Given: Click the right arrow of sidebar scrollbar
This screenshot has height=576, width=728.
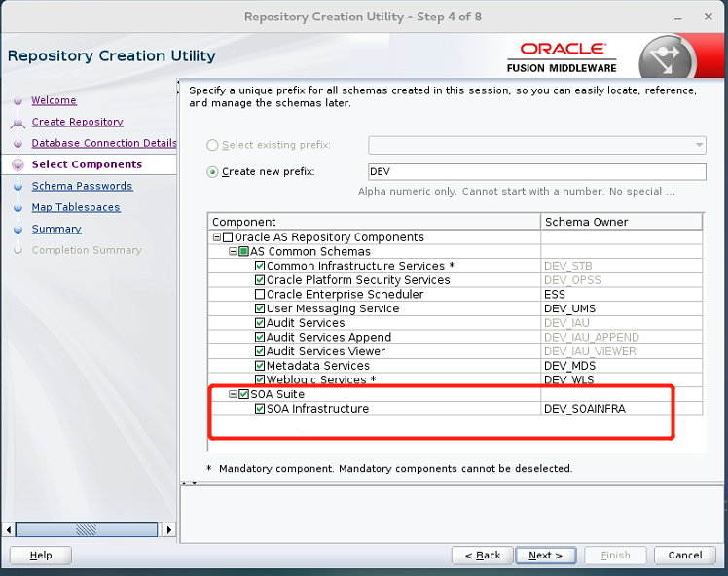Looking at the screenshot, I should (x=169, y=529).
